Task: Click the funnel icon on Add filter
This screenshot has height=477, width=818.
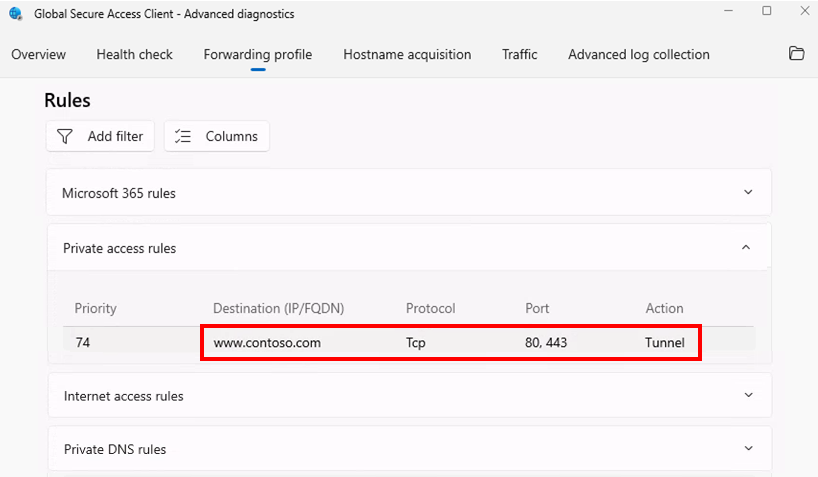Action: tap(65, 136)
